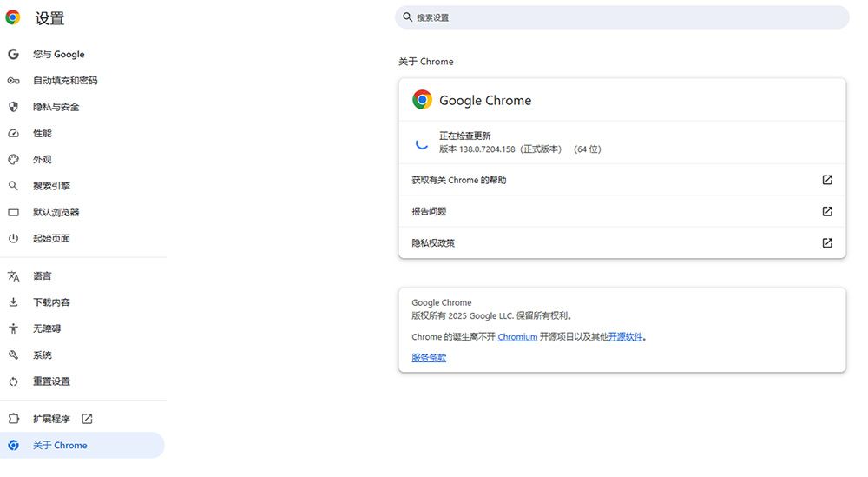Open the Chromium project link
868x477 pixels.
coord(517,337)
